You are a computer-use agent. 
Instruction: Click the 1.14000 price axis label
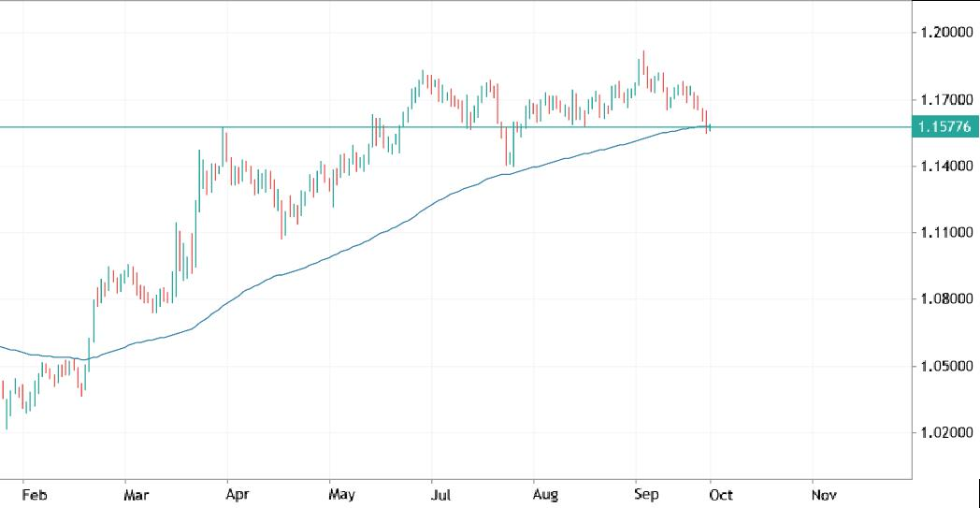point(944,167)
